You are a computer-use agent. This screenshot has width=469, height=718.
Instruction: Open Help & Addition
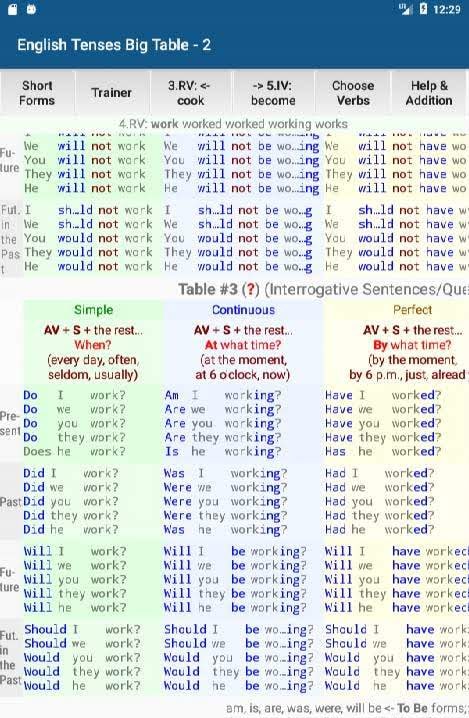[x=429, y=93]
